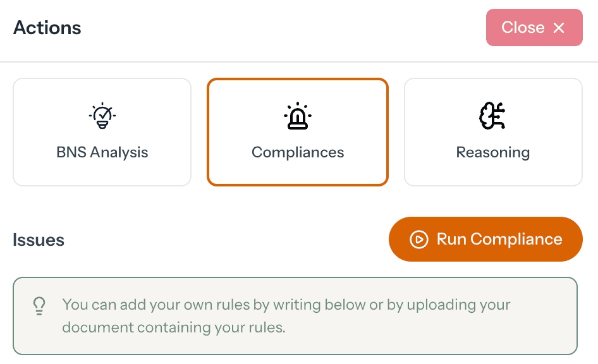598x364 pixels.
Task: Click the lightbulb icon in the rules tip
Action: coord(40,306)
